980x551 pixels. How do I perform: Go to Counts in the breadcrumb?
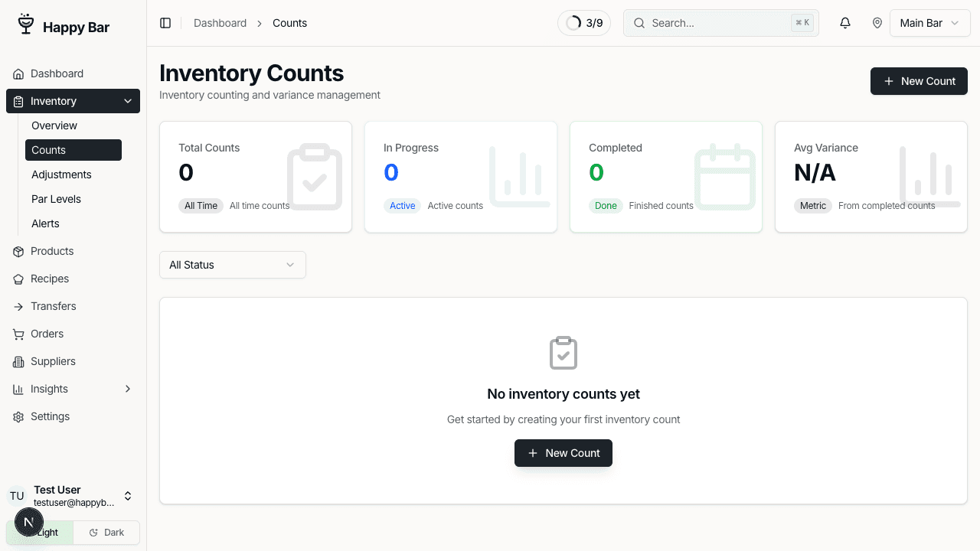tap(289, 23)
